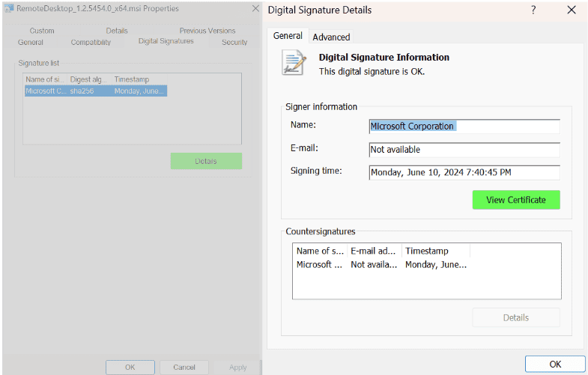
Task: Select the Digital Signatures tab in Properties window
Action: (x=166, y=41)
